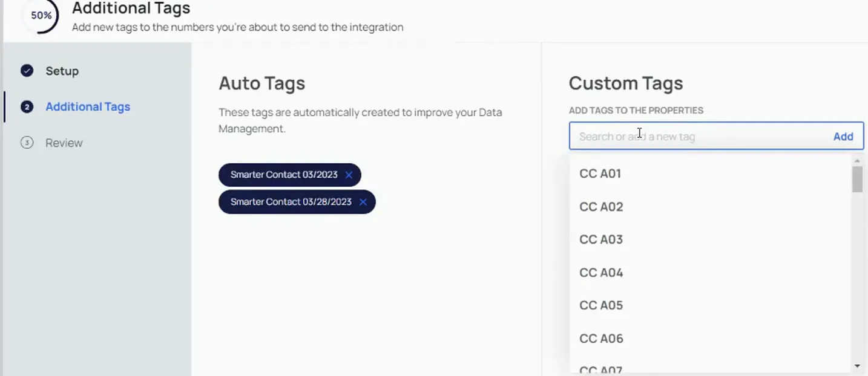Click the Setup completed checkmark icon
The width and height of the screenshot is (868, 376).
[x=27, y=71]
